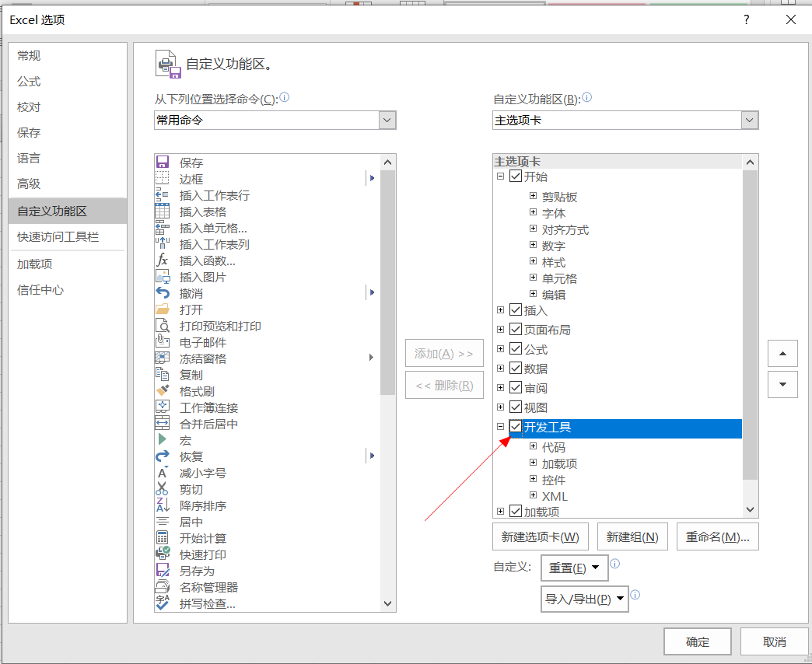Toggle the 数据 (Data) tab checkbox

click(x=516, y=369)
